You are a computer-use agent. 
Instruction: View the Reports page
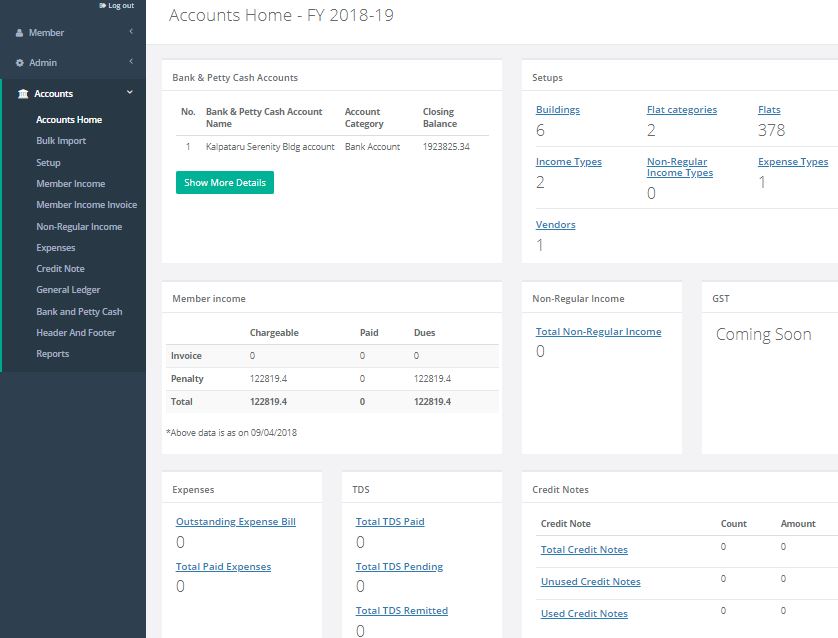click(x=52, y=352)
